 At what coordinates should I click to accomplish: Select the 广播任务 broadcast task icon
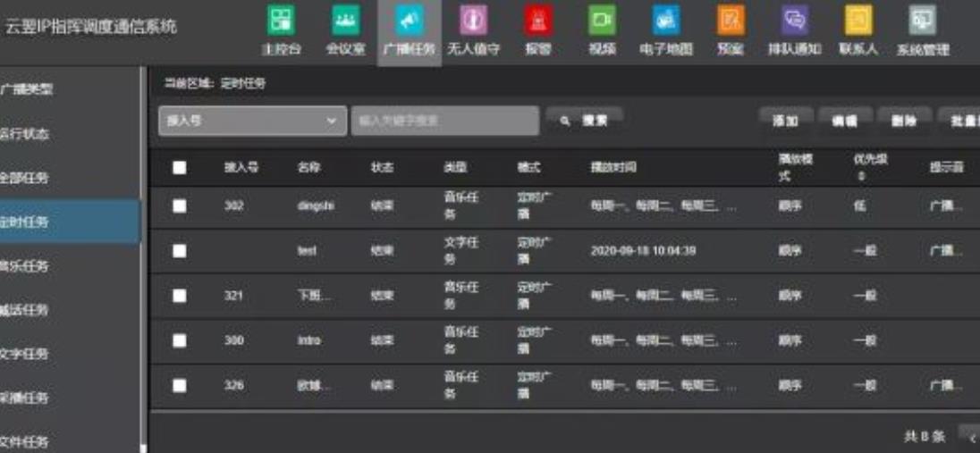coord(410,21)
